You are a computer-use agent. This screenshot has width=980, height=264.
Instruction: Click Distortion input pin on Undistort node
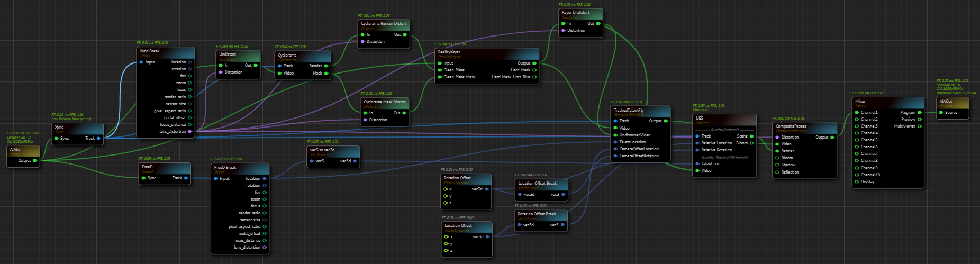click(x=221, y=72)
